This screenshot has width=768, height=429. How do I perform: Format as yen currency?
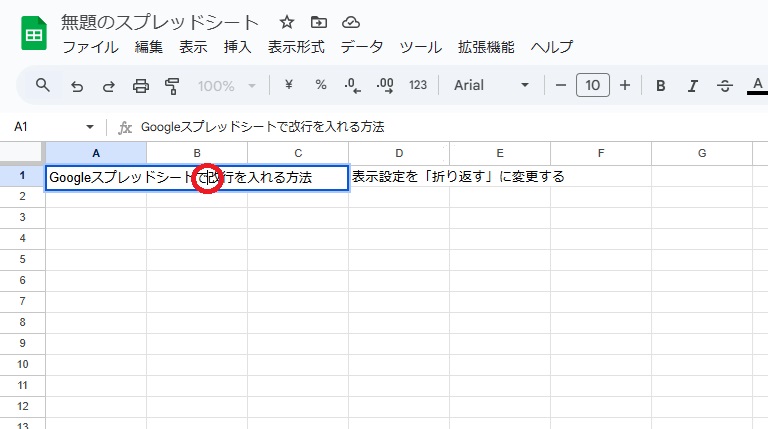coord(288,85)
